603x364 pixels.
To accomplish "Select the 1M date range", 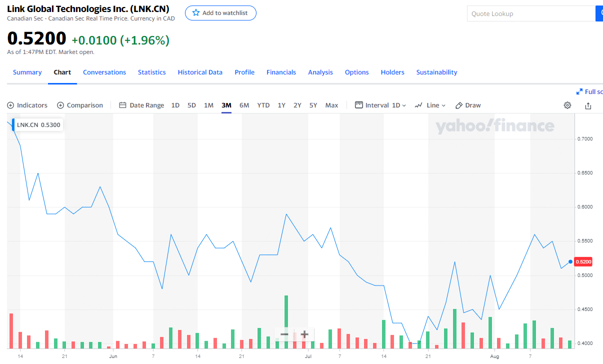I will (208, 105).
